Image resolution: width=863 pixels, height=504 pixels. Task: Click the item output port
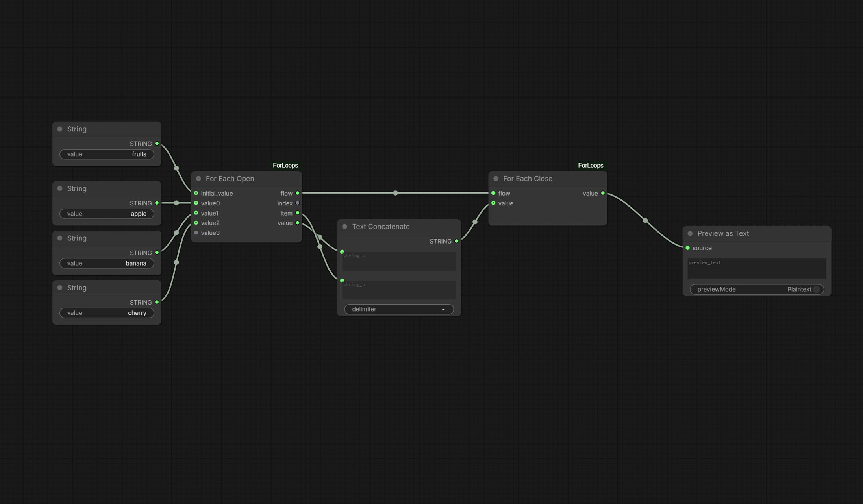(x=298, y=213)
